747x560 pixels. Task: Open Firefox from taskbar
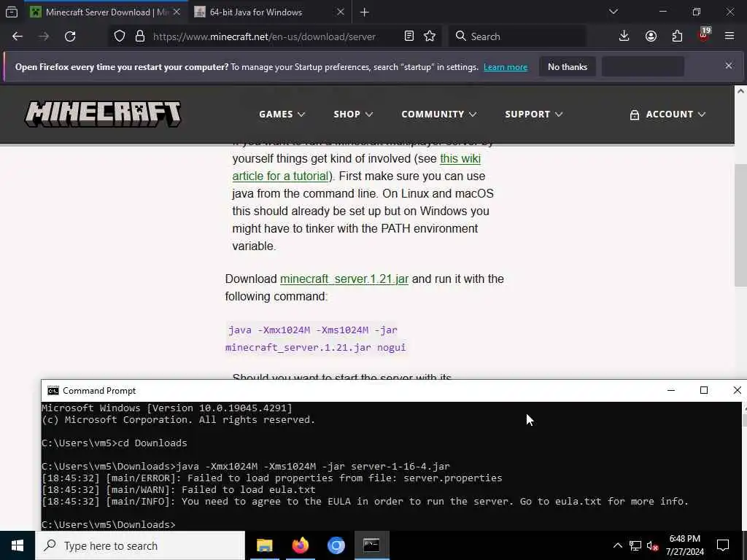click(300, 545)
